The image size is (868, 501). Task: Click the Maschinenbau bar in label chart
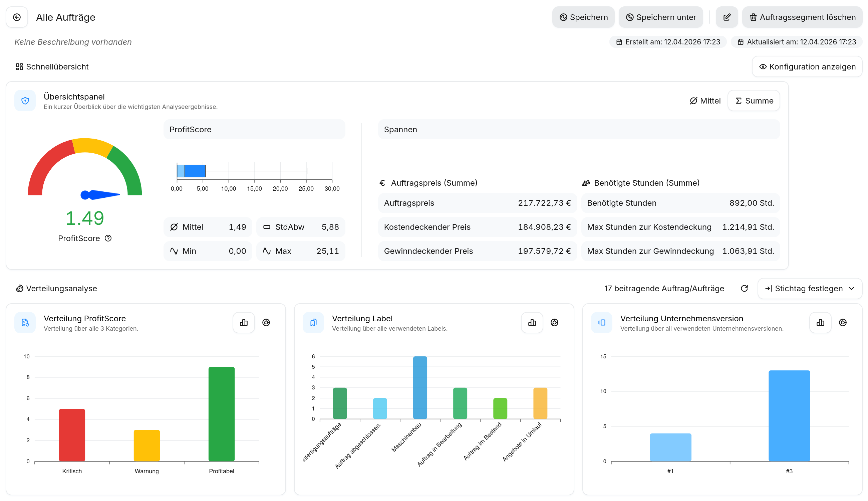click(x=420, y=387)
